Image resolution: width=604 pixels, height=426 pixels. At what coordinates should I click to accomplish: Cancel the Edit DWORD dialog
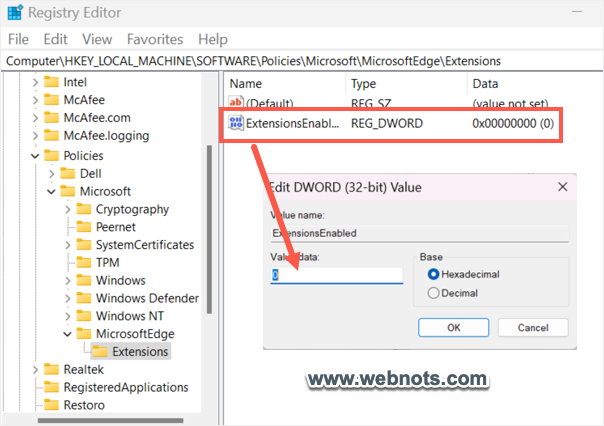coord(532,327)
